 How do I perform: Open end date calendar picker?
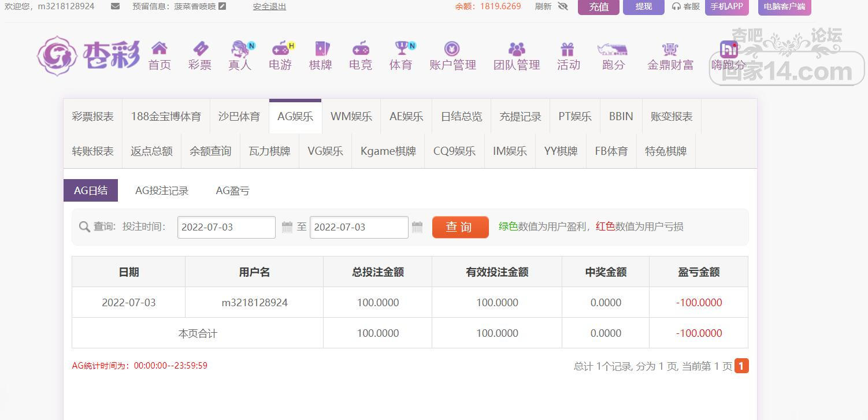pos(417,227)
